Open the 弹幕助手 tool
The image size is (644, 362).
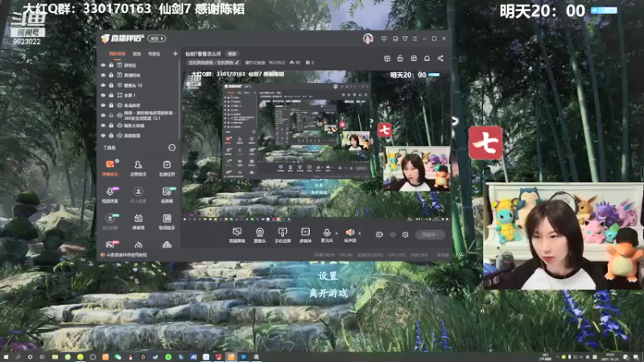pyautogui.click(x=110, y=168)
